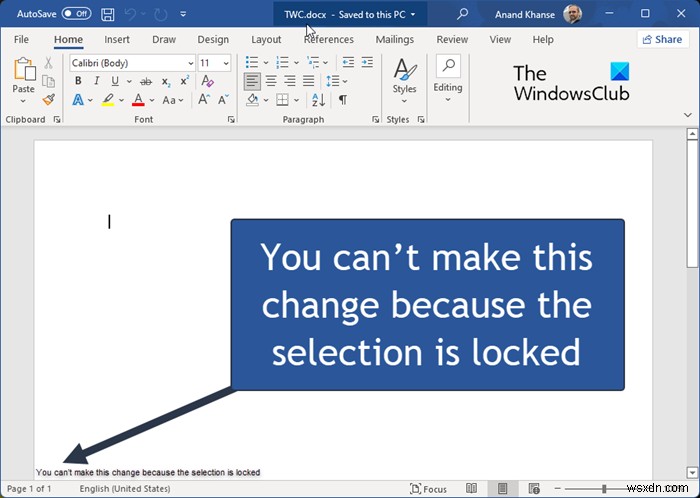This screenshot has height=498, width=700.
Task: Click Increase Indent icon
Action: click(367, 62)
